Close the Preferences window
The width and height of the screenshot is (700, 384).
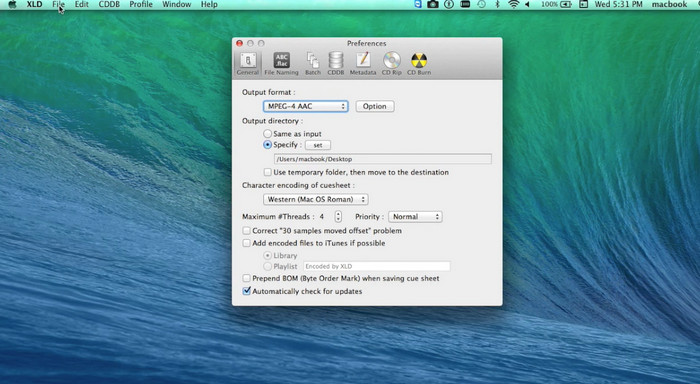pyautogui.click(x=240, y=43)
